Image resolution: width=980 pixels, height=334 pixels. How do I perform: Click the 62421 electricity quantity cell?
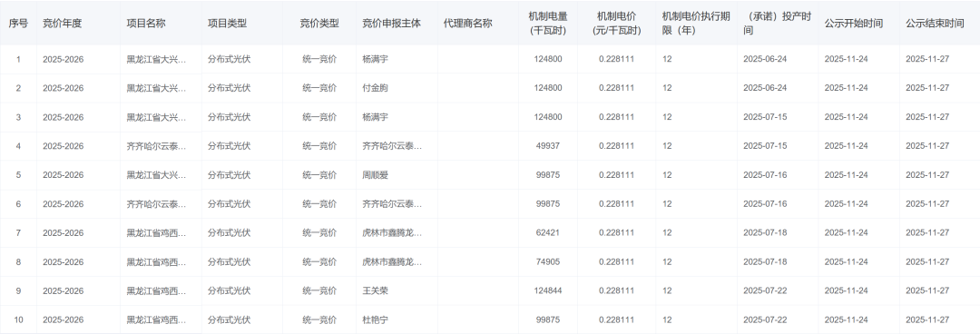tap(548, 232)
